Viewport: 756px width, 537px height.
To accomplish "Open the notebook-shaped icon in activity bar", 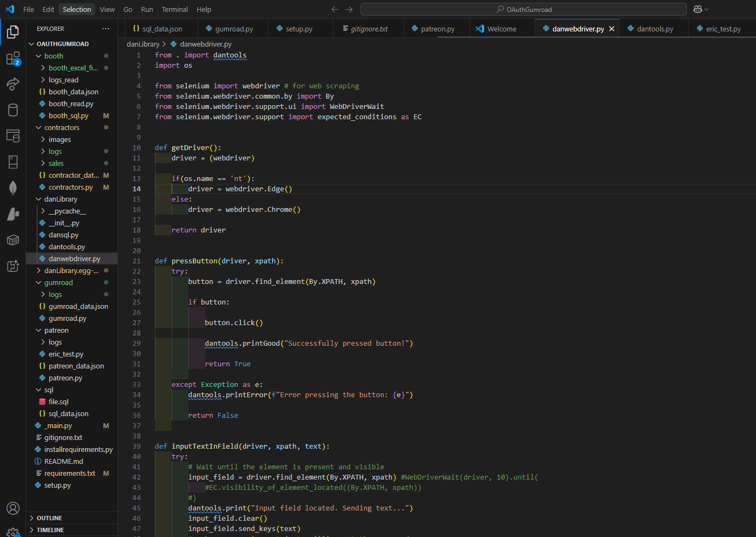I will [13, 161].
